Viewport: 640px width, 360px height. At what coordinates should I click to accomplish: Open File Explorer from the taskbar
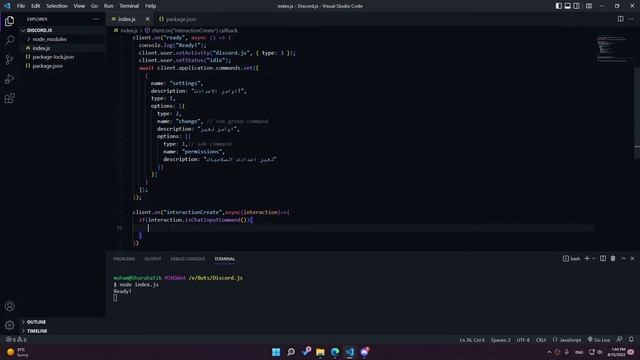pyautogui.click(x=320, y=352)
